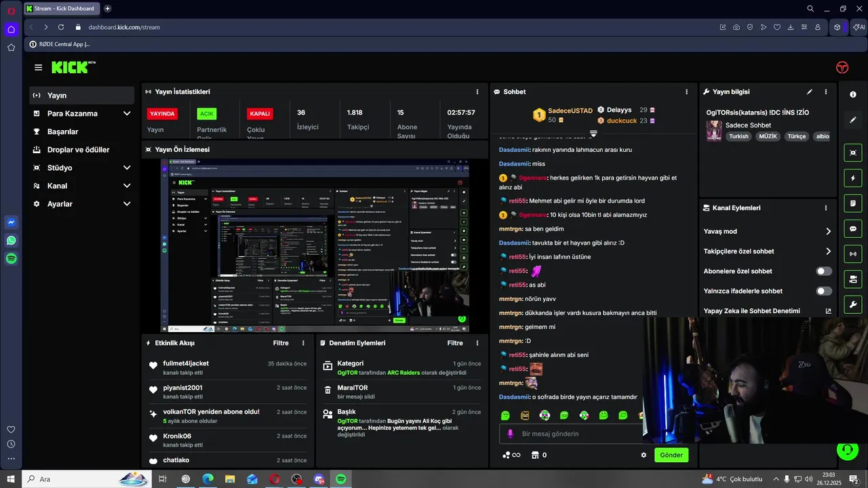Click the info icon in right rail

coord(853,94)
